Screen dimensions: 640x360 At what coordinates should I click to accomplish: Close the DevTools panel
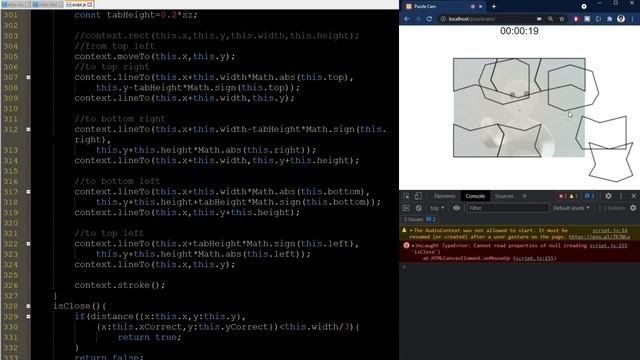click(x=634, y=196)
